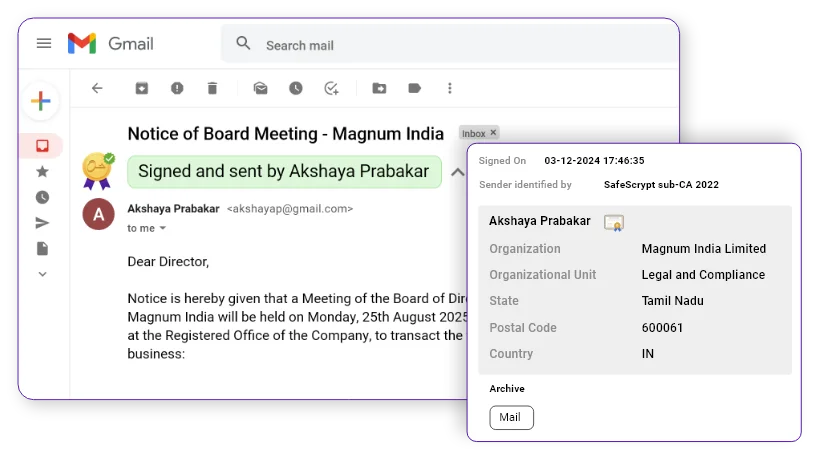Open the Labels icon in the toolbar
The image size is (817, 457).
414,88
